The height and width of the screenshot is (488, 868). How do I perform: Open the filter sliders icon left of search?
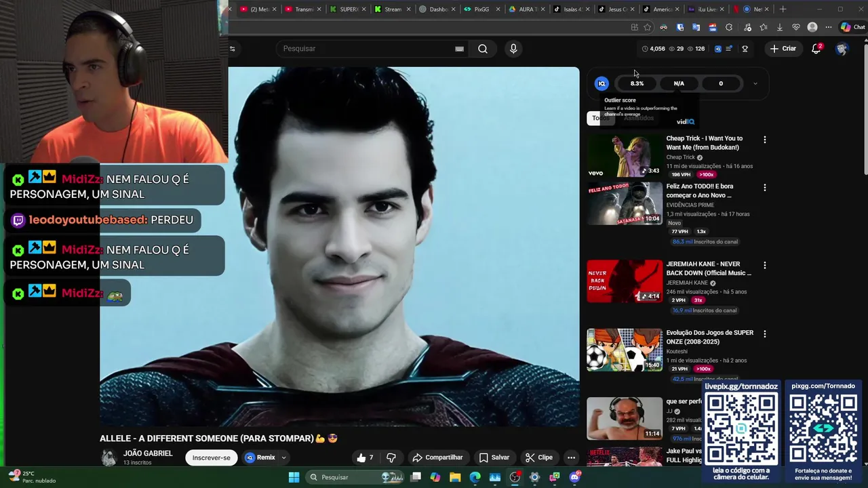point(232,49)
